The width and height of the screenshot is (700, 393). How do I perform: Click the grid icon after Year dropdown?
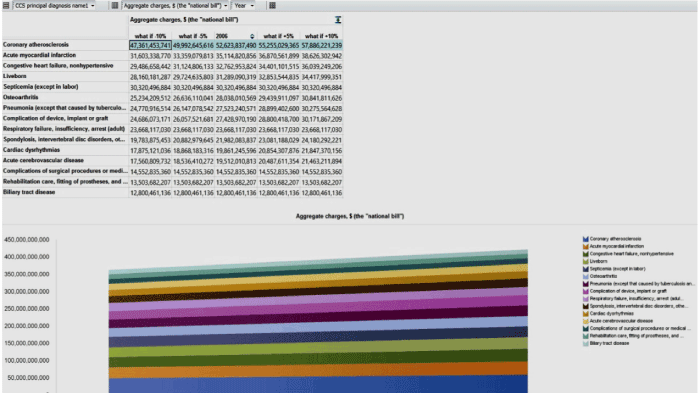(x=272, y=5)
